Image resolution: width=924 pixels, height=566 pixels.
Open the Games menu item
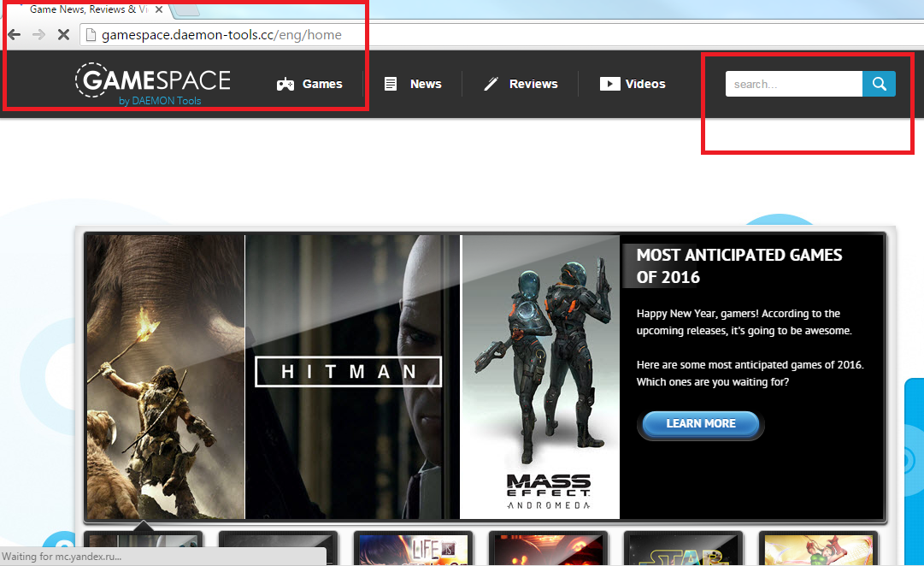click(322, 84)
